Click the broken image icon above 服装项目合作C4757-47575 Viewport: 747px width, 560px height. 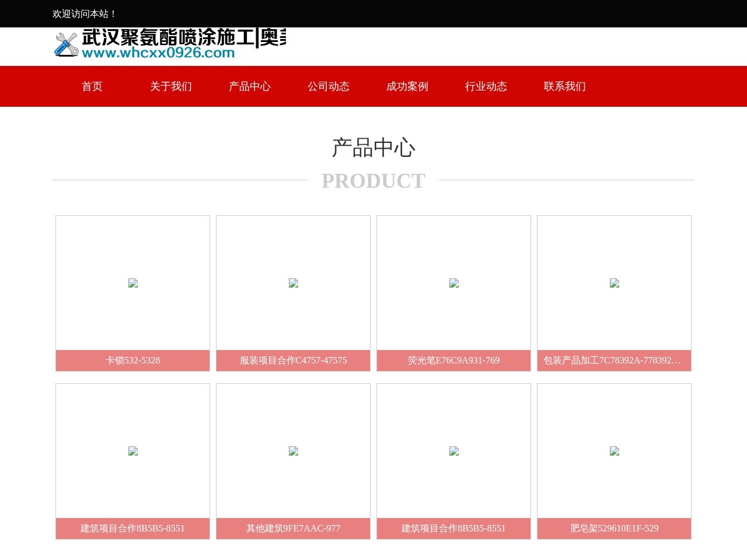[294, 283]
